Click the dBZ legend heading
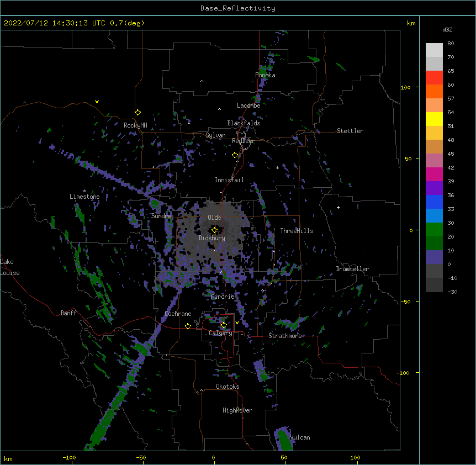Screen dimensions: 476x465 [447, 30]
